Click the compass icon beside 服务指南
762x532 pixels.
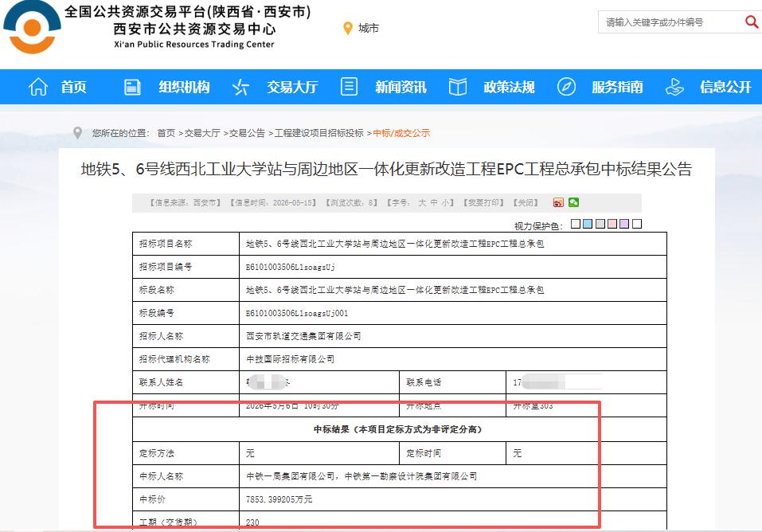point(566,87)
